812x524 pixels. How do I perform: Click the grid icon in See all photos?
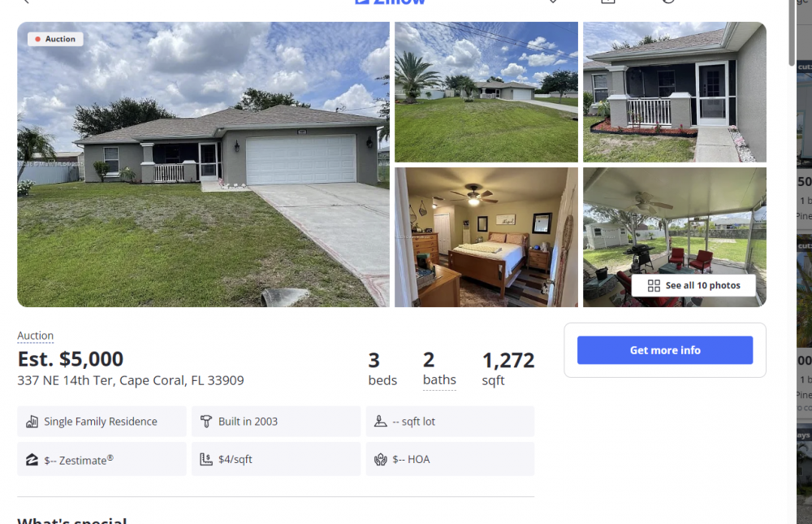pyautogui.click(x=654, y=286)
